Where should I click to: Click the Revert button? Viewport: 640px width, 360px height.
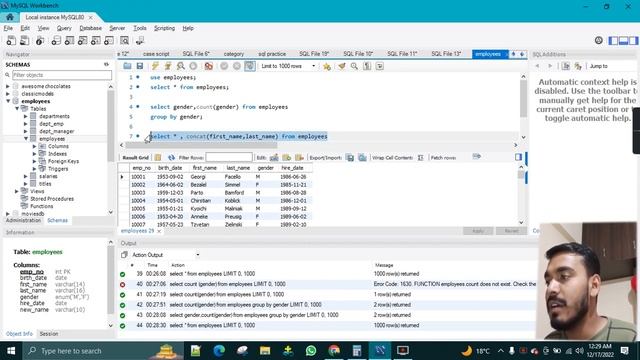tap(511, 231)
